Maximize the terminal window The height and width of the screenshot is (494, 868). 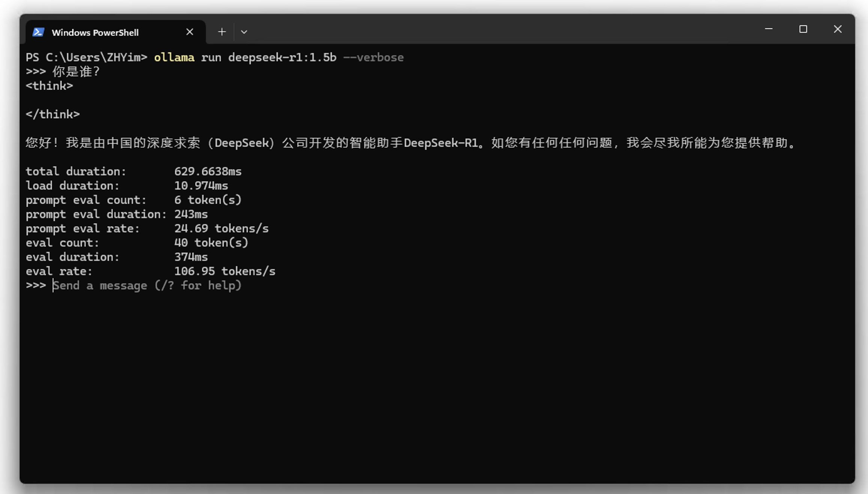pyautogui.click(x=803, y=29)
